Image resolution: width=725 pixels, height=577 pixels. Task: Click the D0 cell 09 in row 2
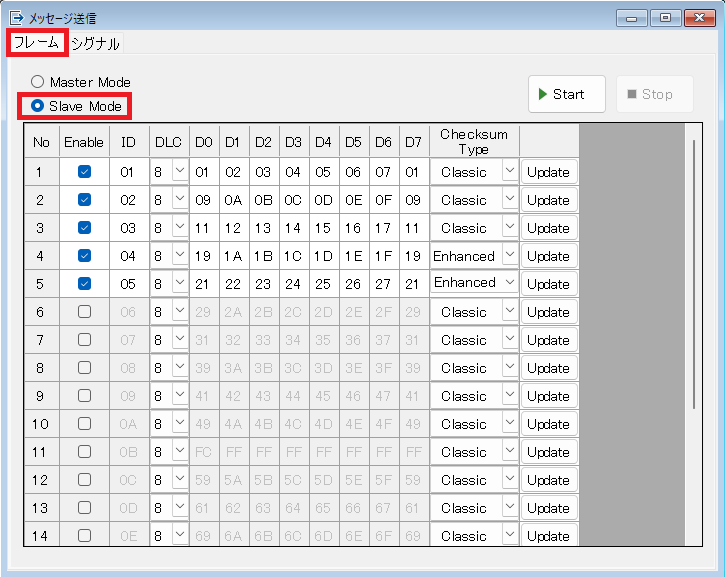tap(203, 200)
